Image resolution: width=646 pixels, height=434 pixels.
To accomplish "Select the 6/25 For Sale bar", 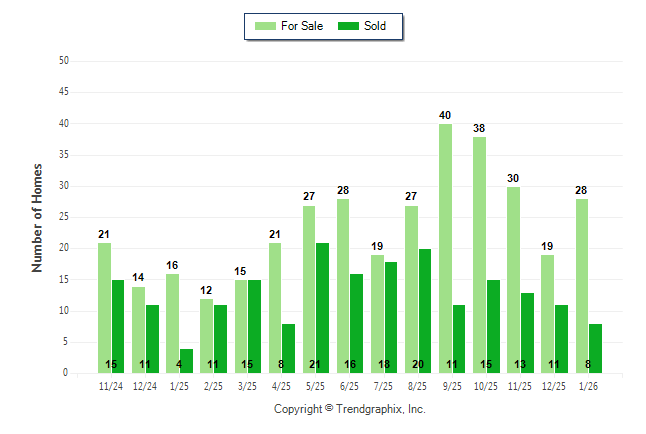I will point(343,286).
